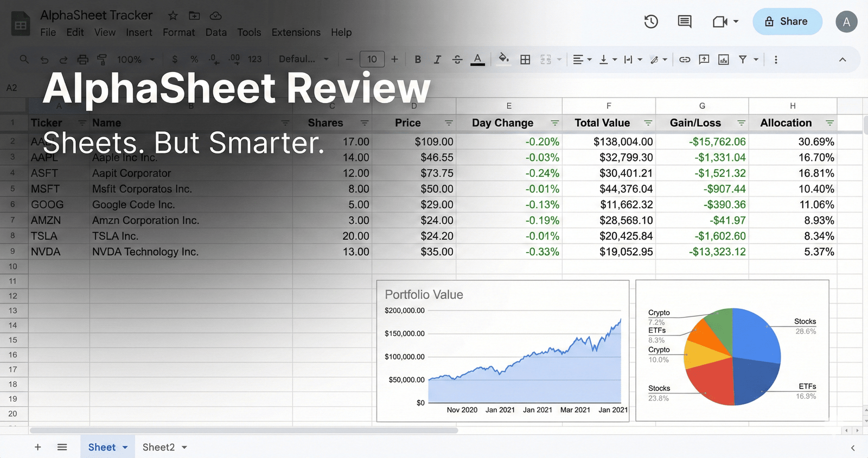Show all sheets list icon
Screen dimensions: 868x458
click(62, 447)
